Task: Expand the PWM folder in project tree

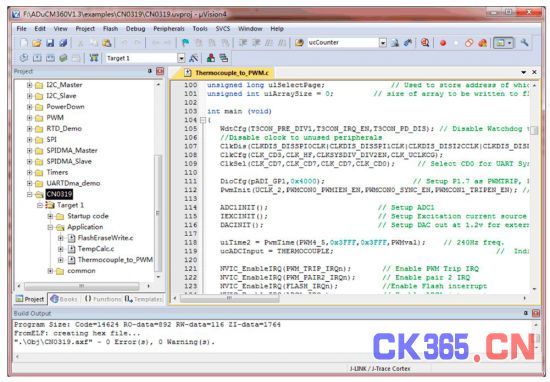Action: point(30,118)
